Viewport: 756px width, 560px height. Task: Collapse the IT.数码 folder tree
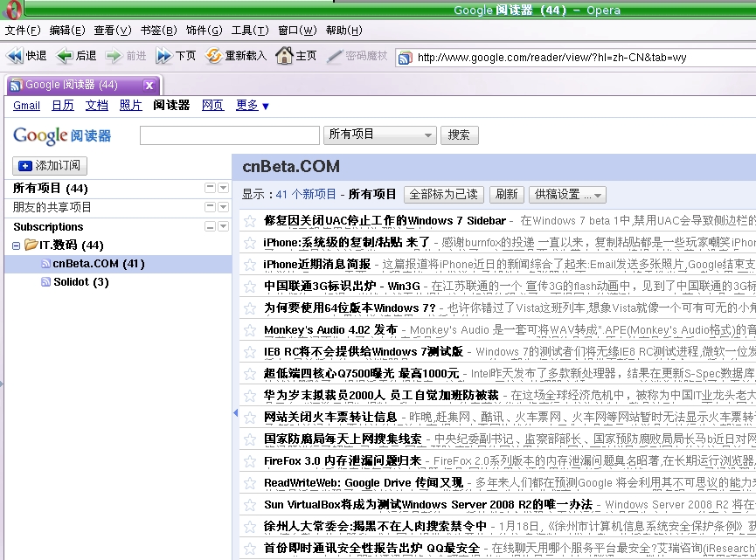tap(16, 245)
